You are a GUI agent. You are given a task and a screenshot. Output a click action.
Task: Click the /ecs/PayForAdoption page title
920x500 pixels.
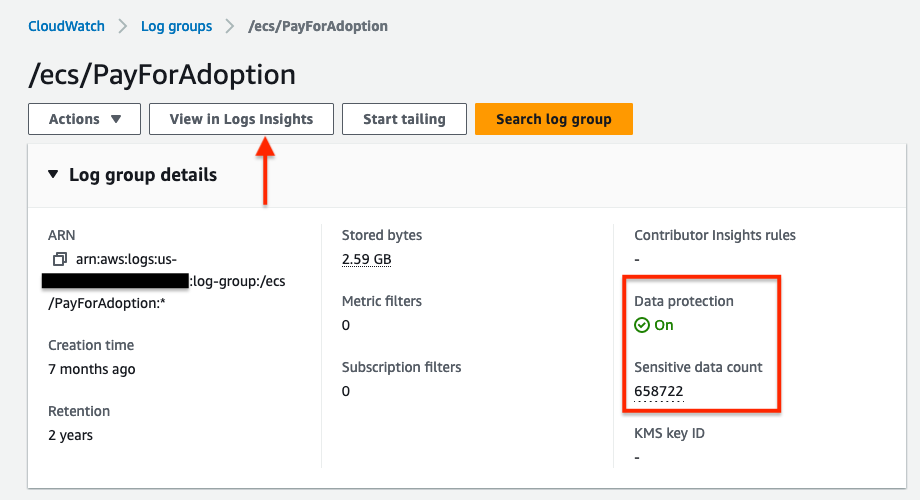coord(162,75)
